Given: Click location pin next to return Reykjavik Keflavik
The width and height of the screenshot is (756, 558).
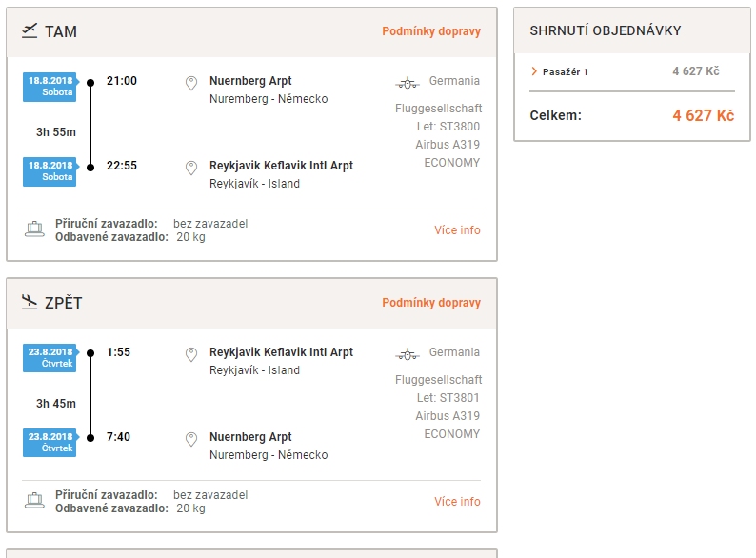Looking at the screenshot, I should click(x=191, y=354).
